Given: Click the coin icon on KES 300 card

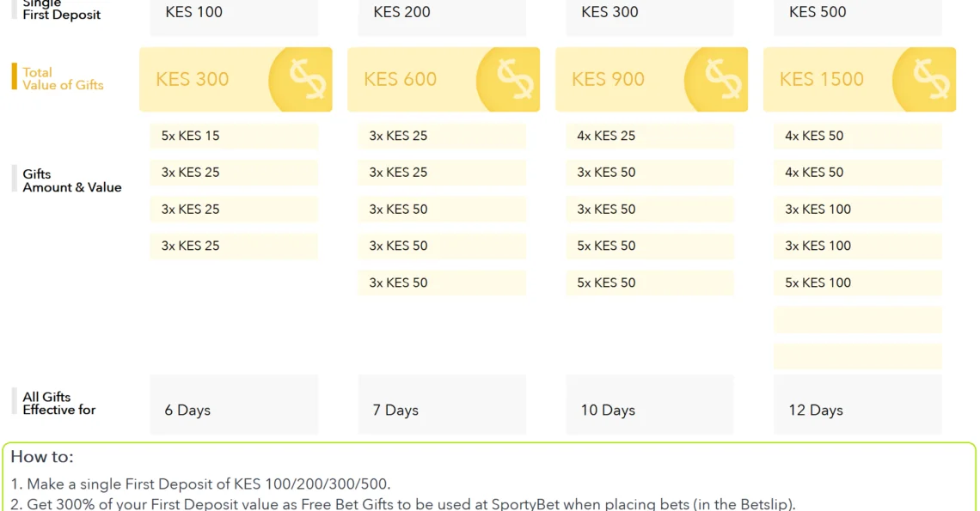Looking at the screenshot, I should [301, 79].
